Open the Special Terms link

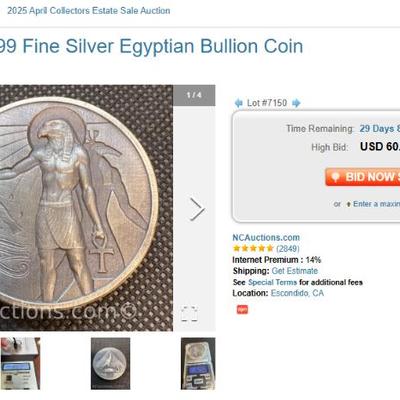(272, 282)
